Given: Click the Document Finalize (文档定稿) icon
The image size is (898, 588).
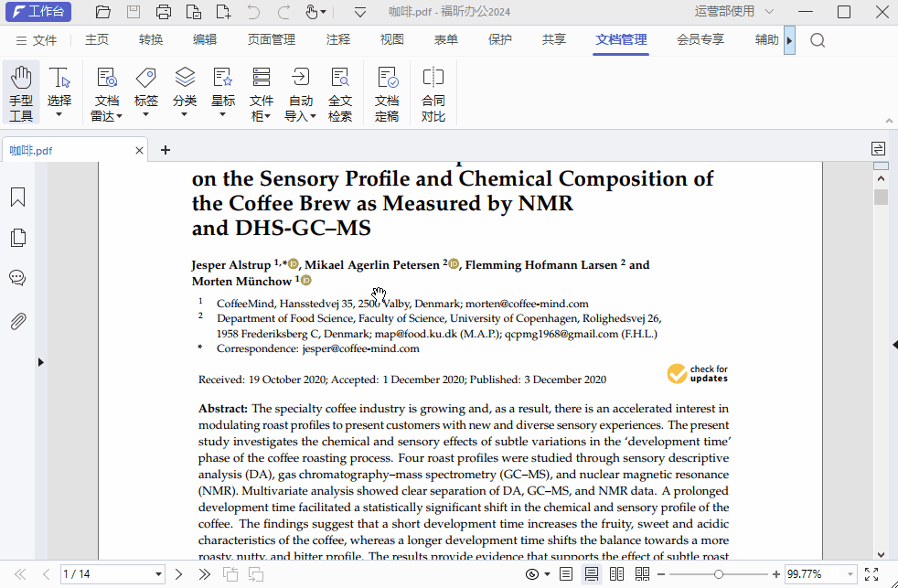Looking at the screenshot, I should 387,92.
